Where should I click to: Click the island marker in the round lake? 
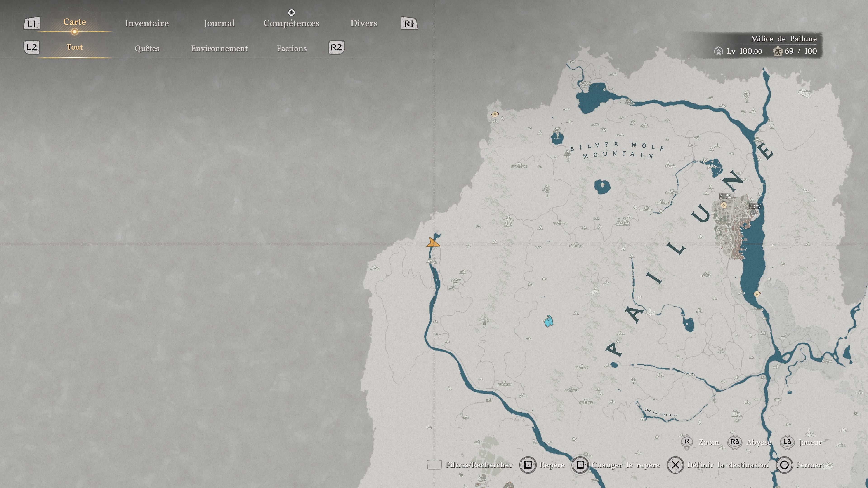click(602, 185)
